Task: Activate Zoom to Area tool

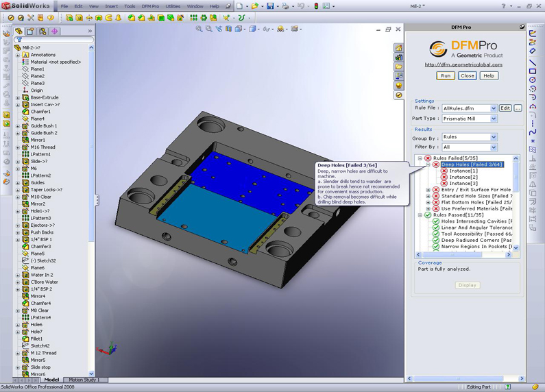Action: coord(209,29)
